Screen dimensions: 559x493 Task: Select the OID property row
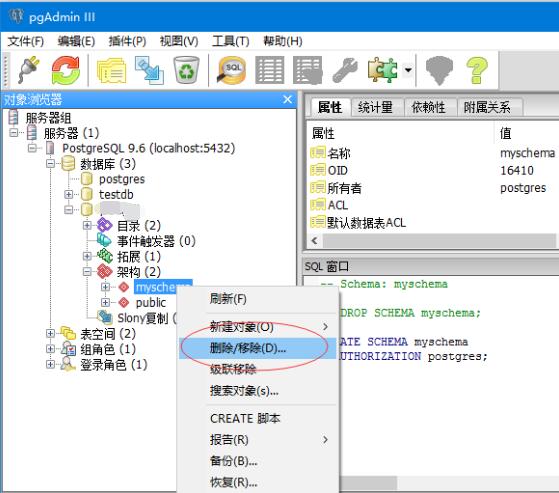pyautogui.click(x=433, y=170)
